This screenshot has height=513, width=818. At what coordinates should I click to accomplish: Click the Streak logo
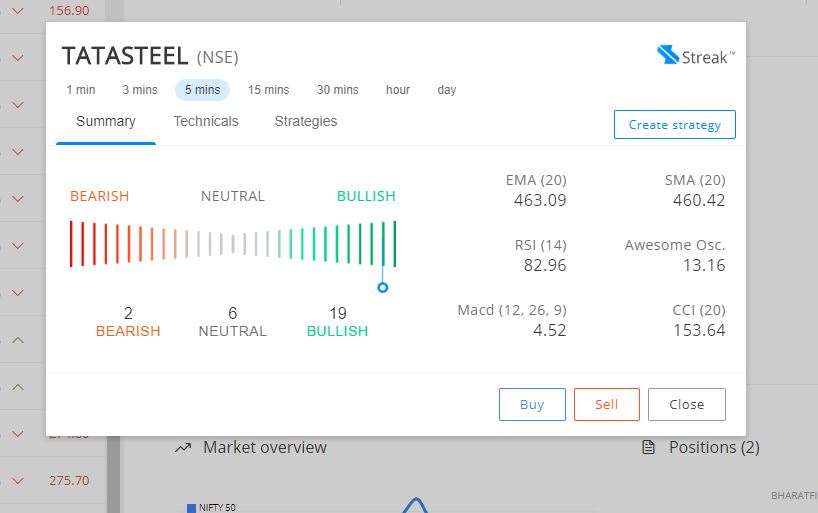point(696,55)
